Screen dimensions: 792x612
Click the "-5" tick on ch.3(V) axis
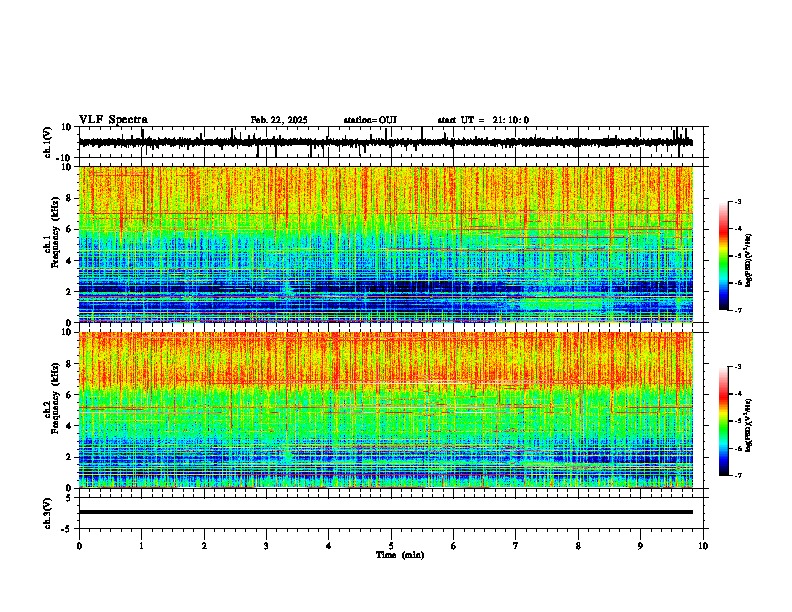point(68,529)
